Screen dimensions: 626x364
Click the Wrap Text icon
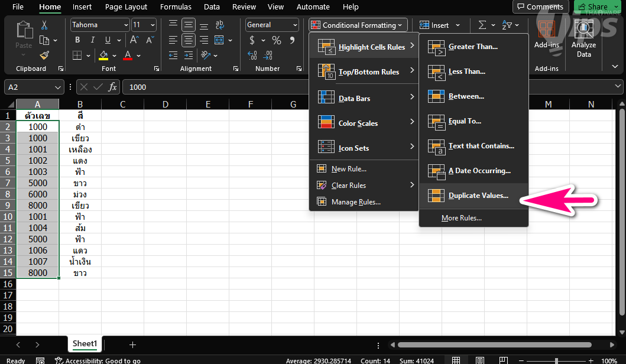pyautogui.click(x=220, y=25)
